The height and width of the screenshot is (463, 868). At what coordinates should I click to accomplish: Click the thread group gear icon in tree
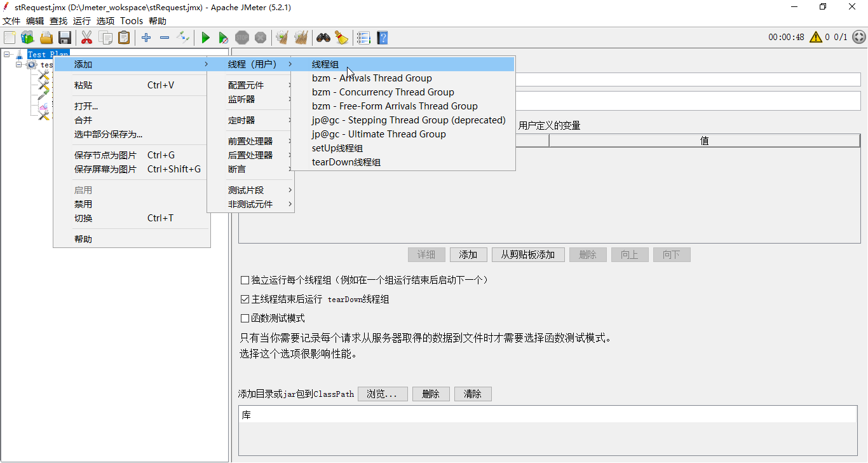click(32, 65)
